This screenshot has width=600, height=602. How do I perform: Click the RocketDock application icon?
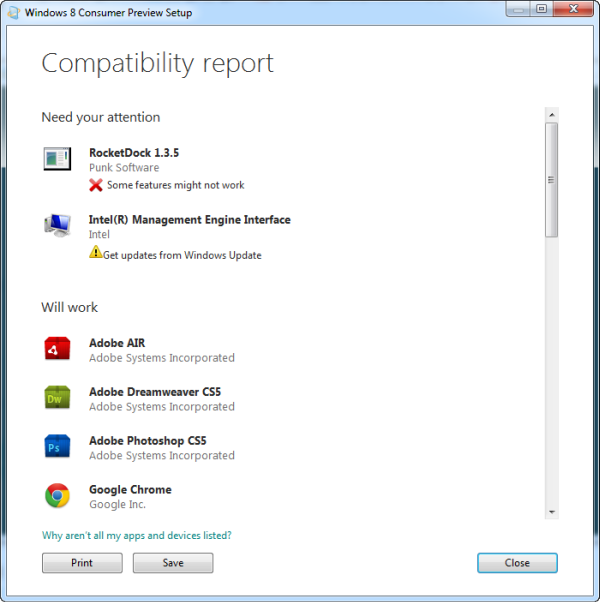57,158
